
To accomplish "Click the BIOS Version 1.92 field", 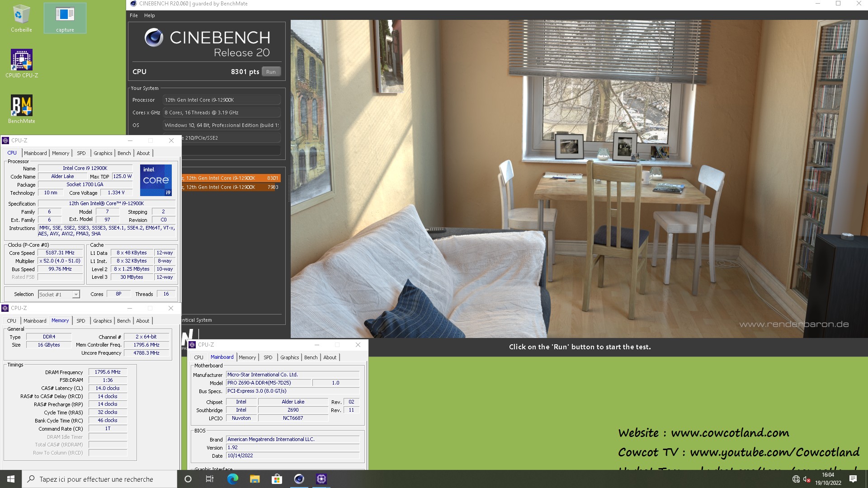I will point(292,448).
